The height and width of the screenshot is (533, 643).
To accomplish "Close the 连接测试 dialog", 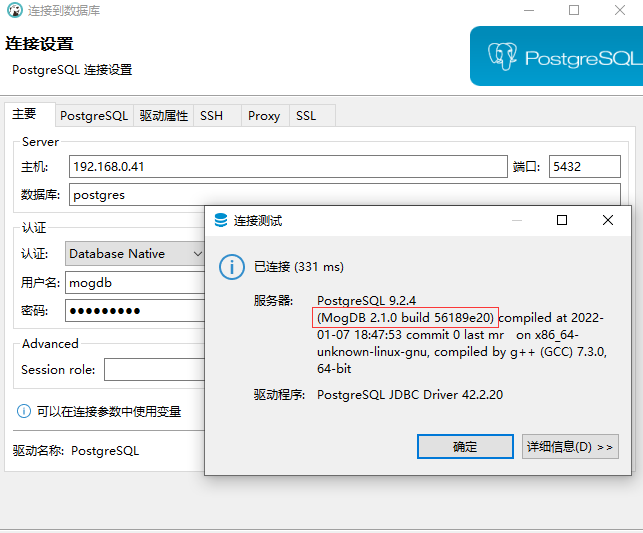I will coord(608,220).
